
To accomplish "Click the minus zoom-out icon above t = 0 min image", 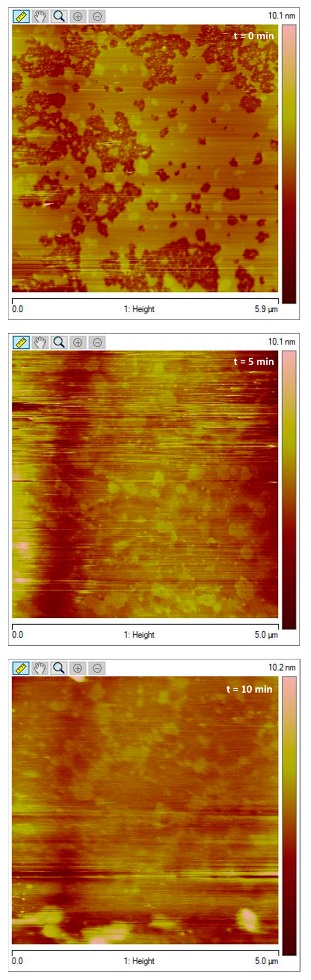I will pyautogui.click(x=97, y=16).
